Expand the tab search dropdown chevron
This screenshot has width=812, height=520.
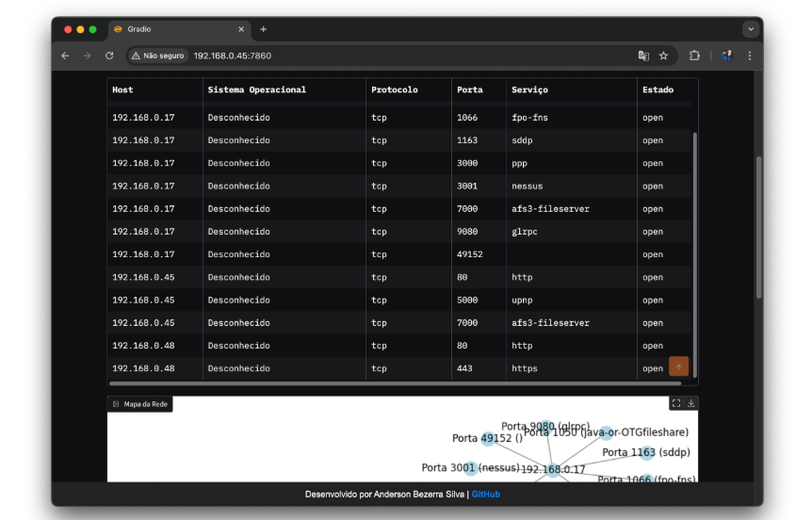click(751, 29)
